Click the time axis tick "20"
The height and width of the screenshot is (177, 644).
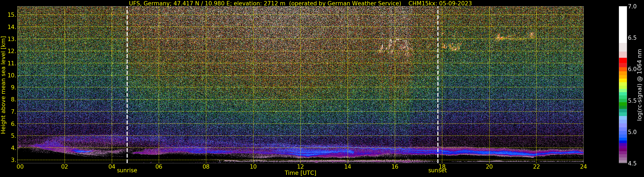pyautogui.click(x=489, y=166)
